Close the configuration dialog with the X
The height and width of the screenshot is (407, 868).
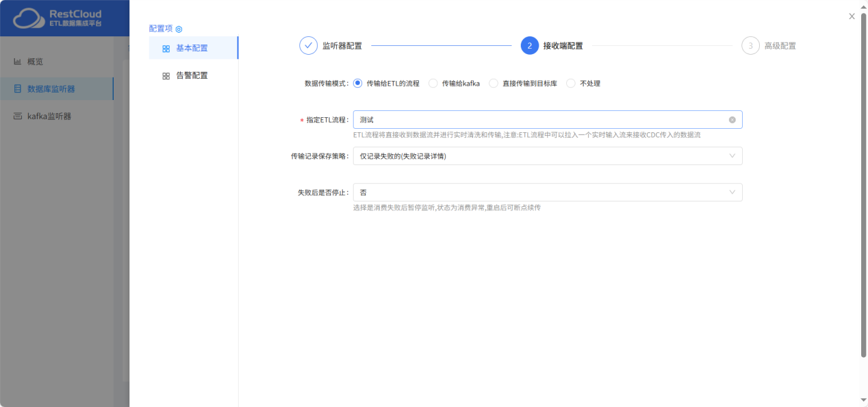pyautogui.click(x=852, y=16)
